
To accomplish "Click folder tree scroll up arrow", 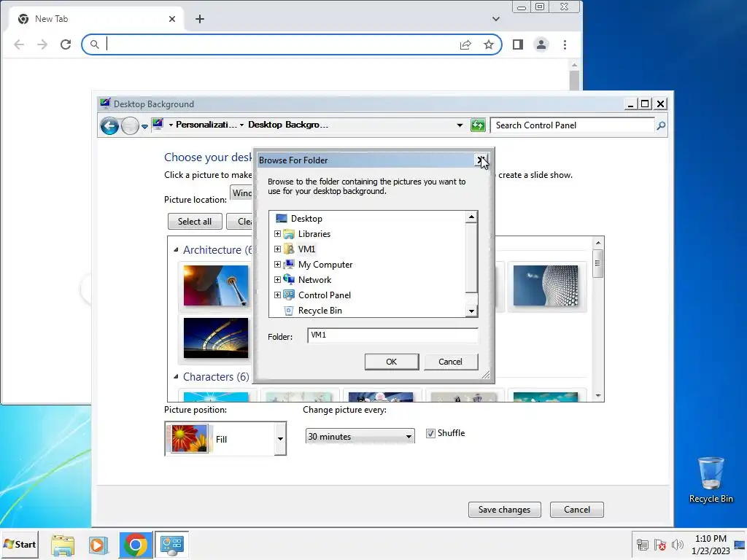I will tap(471, 217).
